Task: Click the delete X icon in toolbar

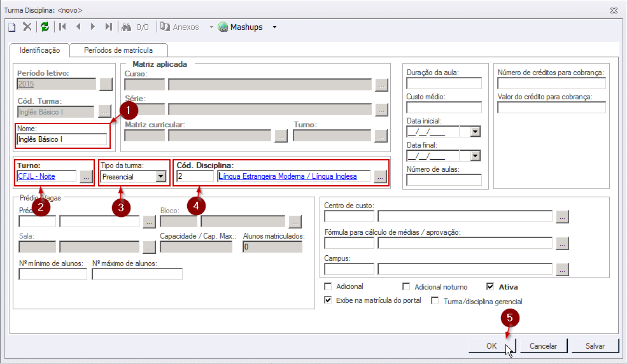Action: pyautogui.click(x=27, y=27)
